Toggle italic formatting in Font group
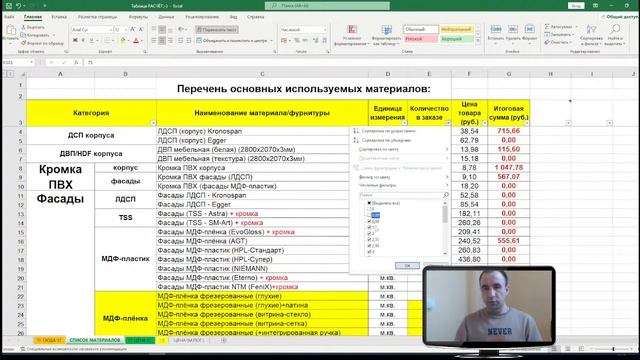This screenshot has height=360, width=640. [83, 40]
